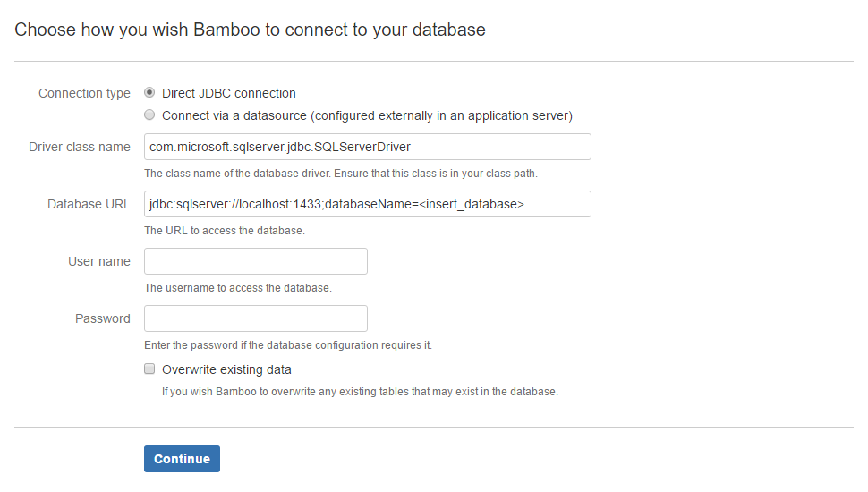
Task: Click the 'Overwrite existing data' label text
Action: pyautogui.click(x=226, y=369)
